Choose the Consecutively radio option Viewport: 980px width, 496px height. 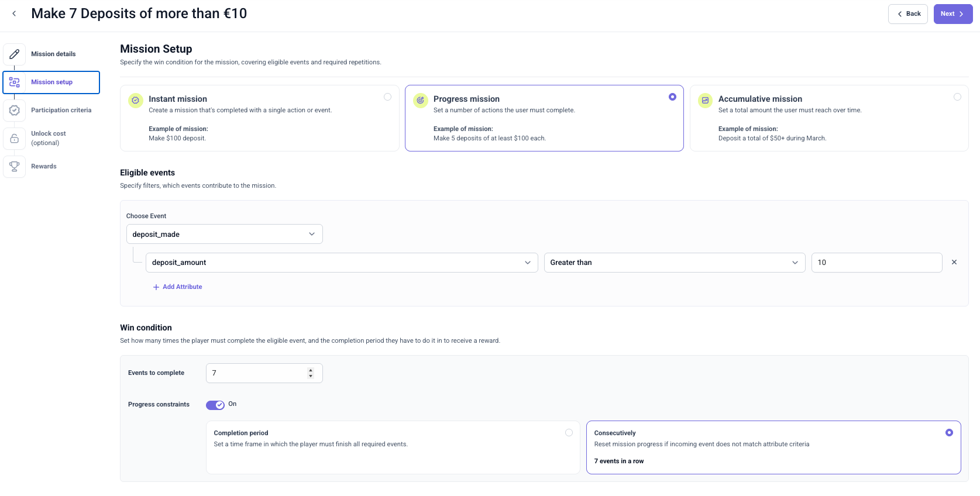pyautogui.click(x=949, y=433)
